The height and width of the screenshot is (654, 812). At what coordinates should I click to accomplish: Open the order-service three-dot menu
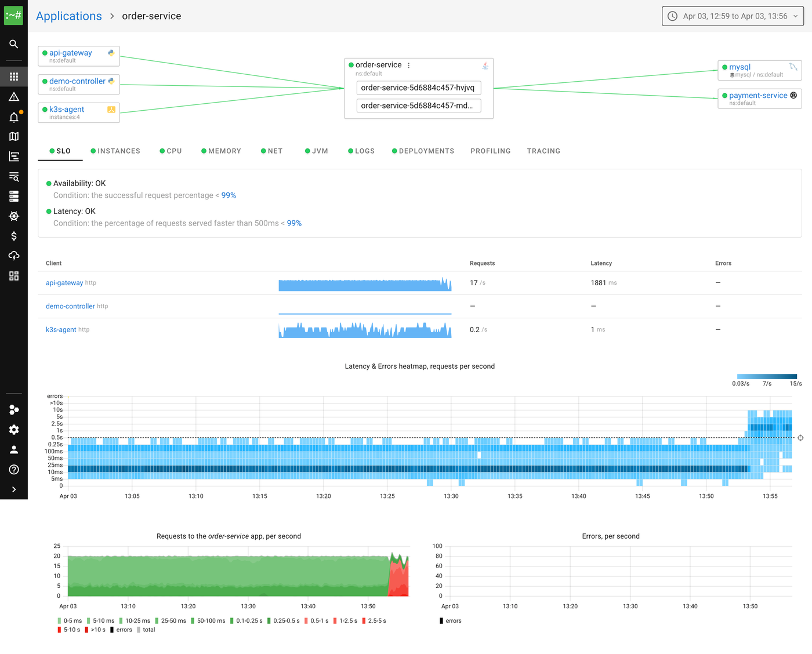[409, 66]
